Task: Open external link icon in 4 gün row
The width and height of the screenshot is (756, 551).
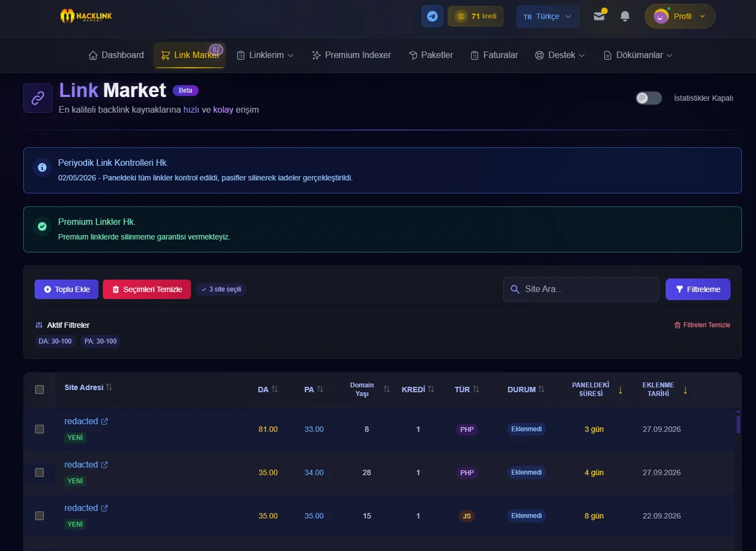Action: pyautogui.click(x=105, y=465)
